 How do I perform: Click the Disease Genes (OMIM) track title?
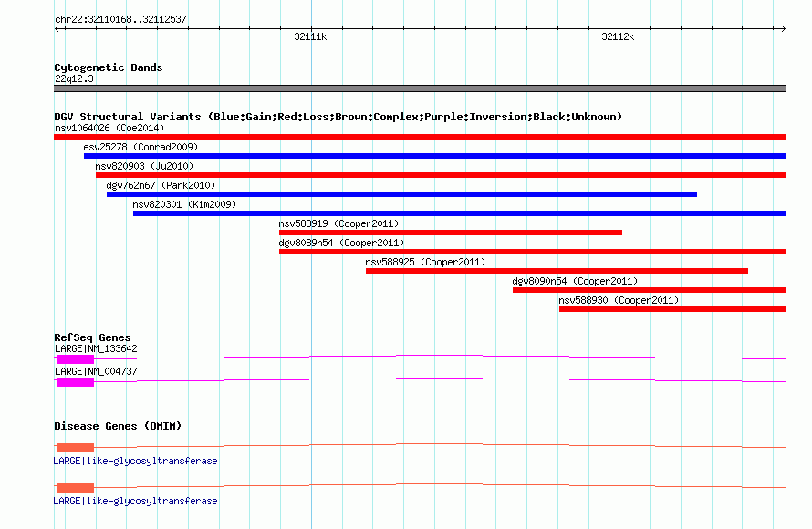pos(118,426)
